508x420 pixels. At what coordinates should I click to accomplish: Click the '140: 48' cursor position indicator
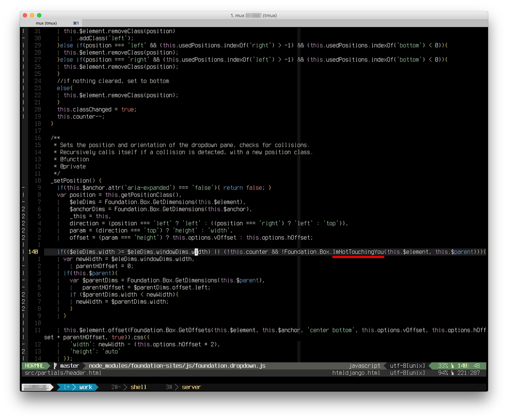point(469,365)
